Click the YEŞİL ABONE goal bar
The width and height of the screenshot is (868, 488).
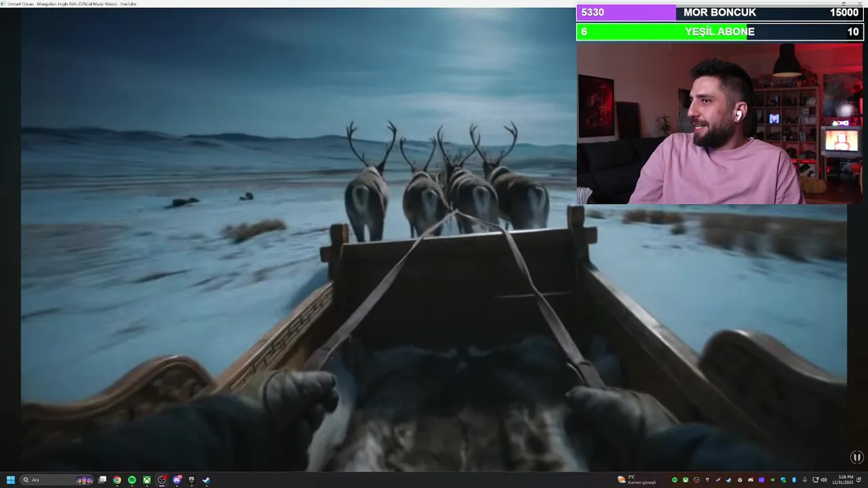tap(719, 32)
